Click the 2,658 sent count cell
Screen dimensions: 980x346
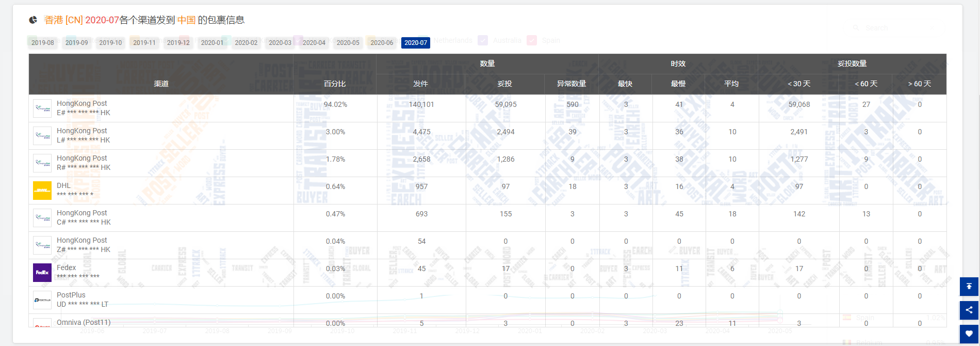pos(421,159)
